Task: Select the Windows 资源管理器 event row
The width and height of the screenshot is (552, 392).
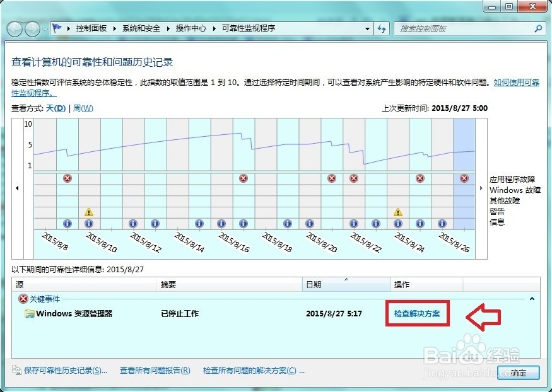Action: coord(276,314)
